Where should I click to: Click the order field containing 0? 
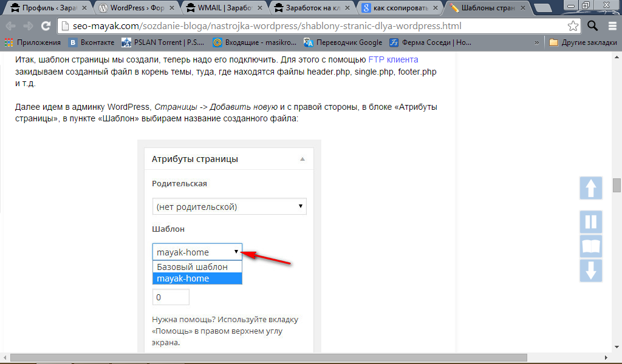[x=171, y=297]
